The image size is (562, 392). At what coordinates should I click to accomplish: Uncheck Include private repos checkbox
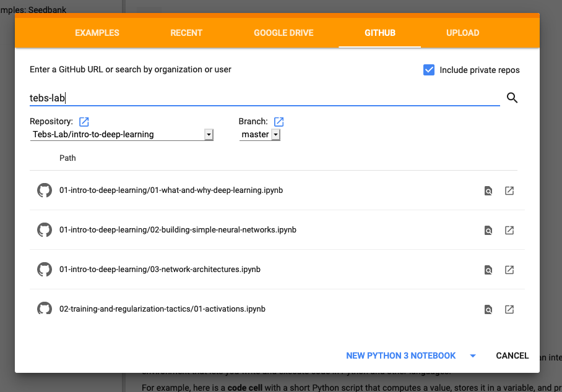click(x=429, y=70)
